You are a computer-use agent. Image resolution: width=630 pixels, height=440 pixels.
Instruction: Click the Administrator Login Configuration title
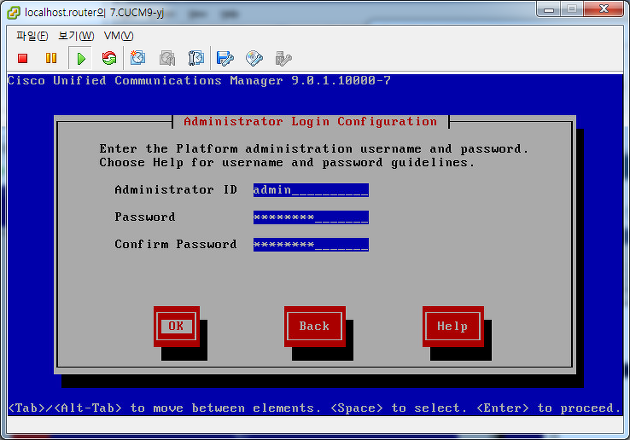tap(310, 122)
